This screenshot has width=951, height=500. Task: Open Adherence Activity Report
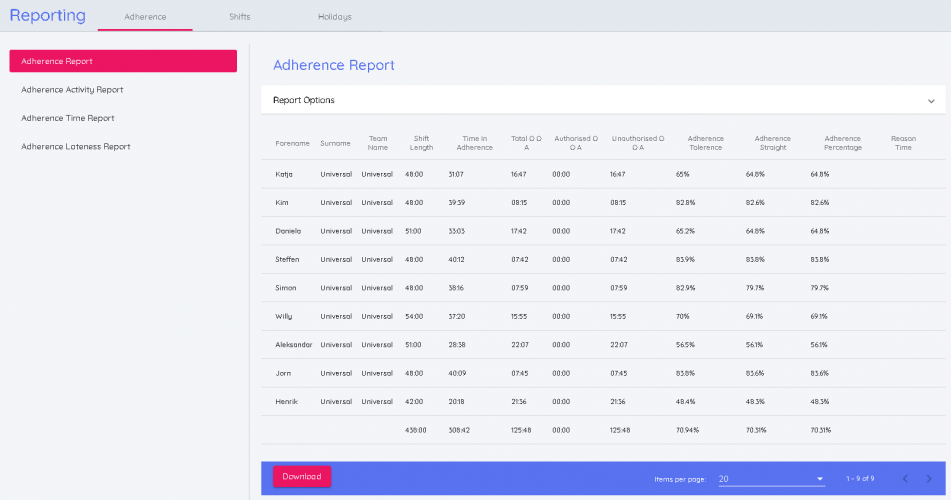(x=72, y=90)
